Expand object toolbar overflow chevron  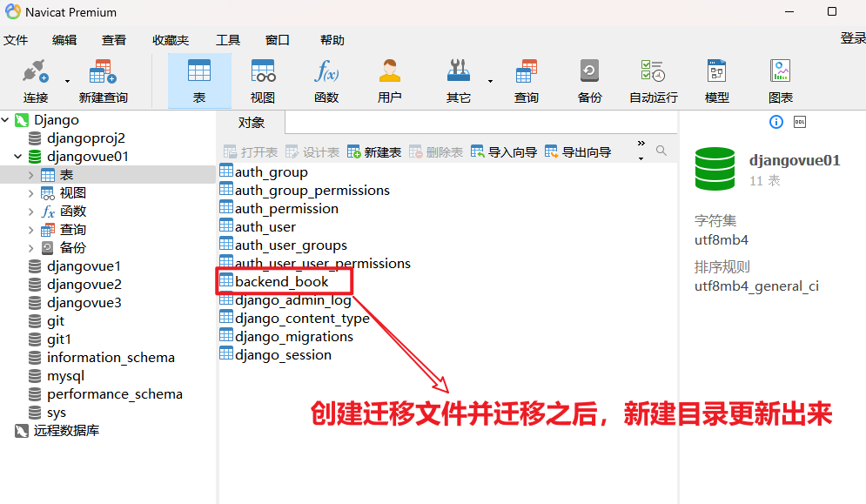pyautogui.click(x=641, y=144)
